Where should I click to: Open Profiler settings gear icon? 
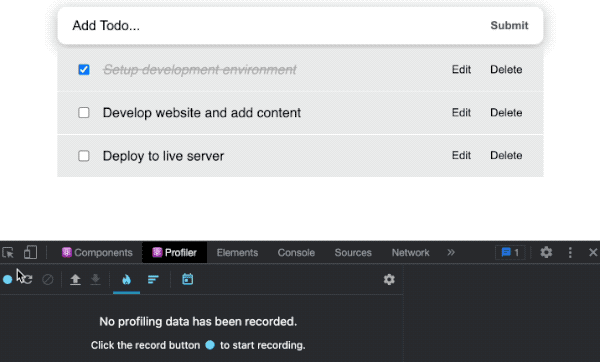[x=389, y=279]
